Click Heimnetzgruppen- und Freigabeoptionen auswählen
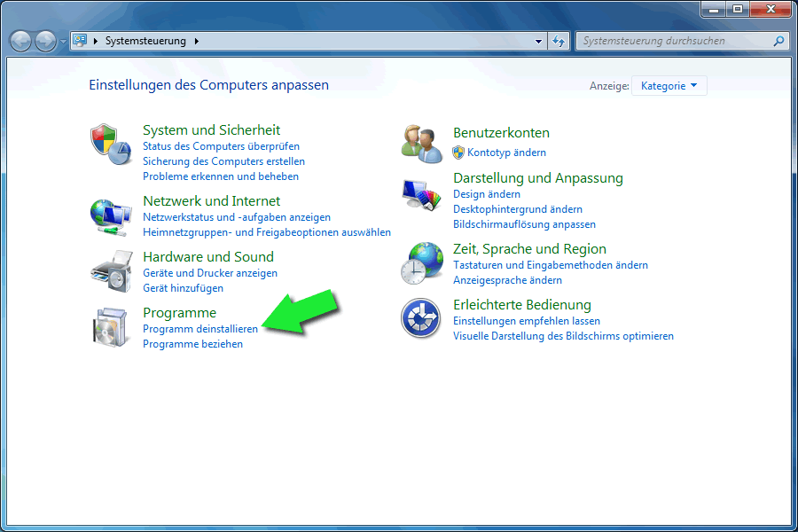 pos(267,232)
